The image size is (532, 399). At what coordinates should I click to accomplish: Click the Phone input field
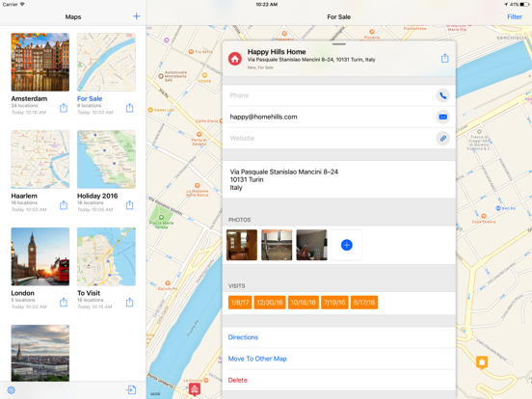pos(331,95)
